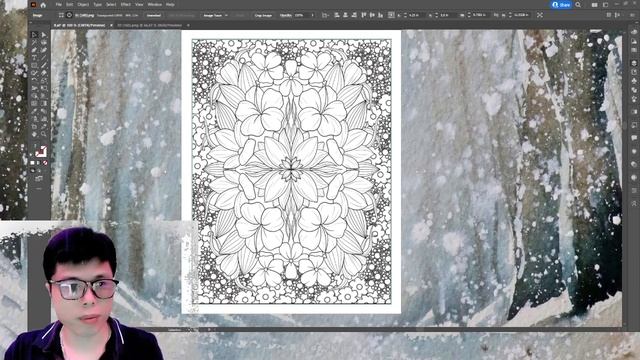640x360 pixels.
Task: Open the Align To dropdown
Action: (325, 15)
